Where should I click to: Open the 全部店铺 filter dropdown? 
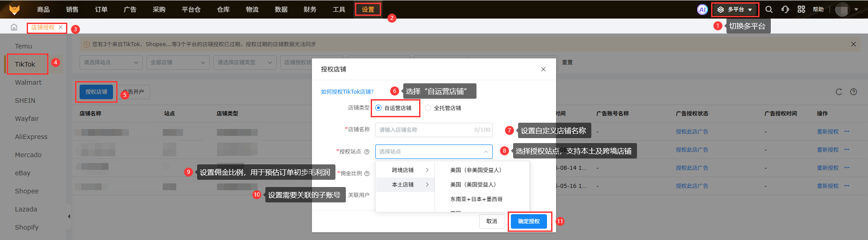click(x=178, y=62)
